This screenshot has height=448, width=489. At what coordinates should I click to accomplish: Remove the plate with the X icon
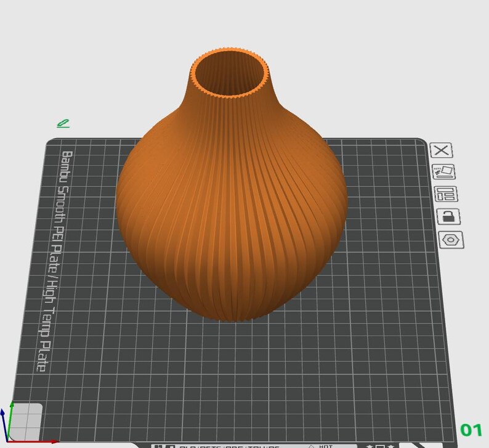tap(442, 150)
